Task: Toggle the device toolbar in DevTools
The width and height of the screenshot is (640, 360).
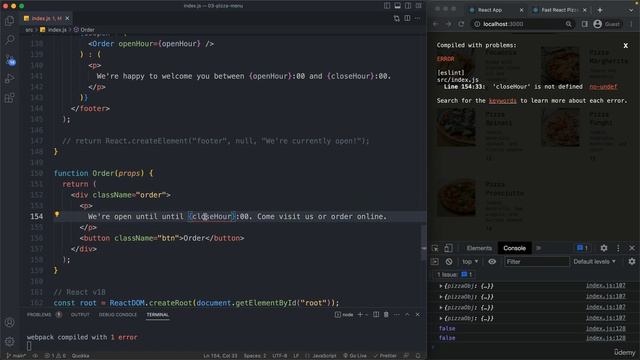Action: coord(448,248)
